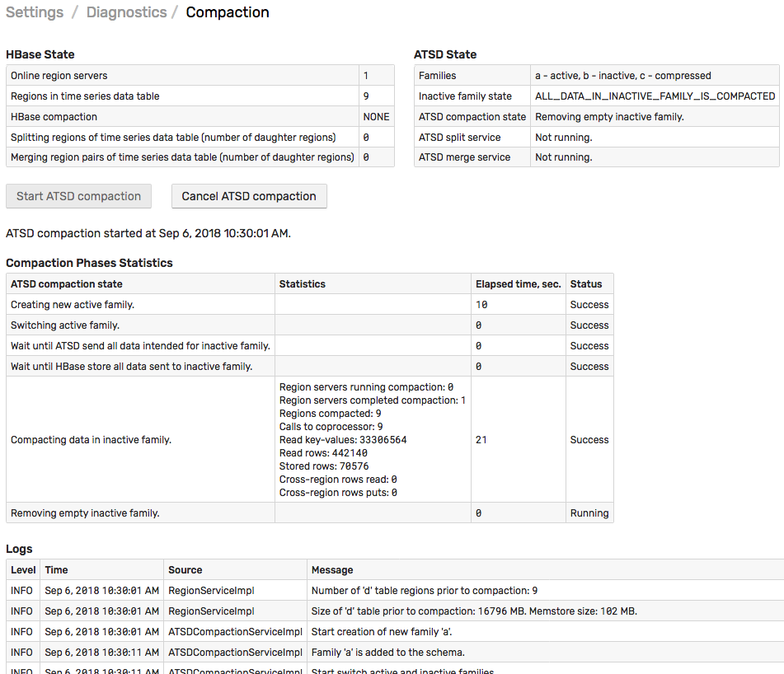Select log message 'Number of 'd' table regions prior to compaction: 9'
This screenshot has width=784, height=674.
click(425, 590)
